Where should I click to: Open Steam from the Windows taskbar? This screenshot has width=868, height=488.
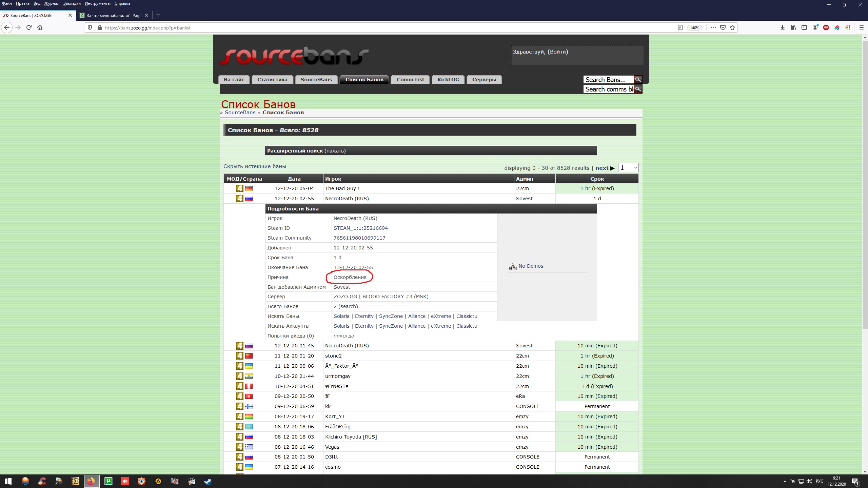click(x=208, y=481)
